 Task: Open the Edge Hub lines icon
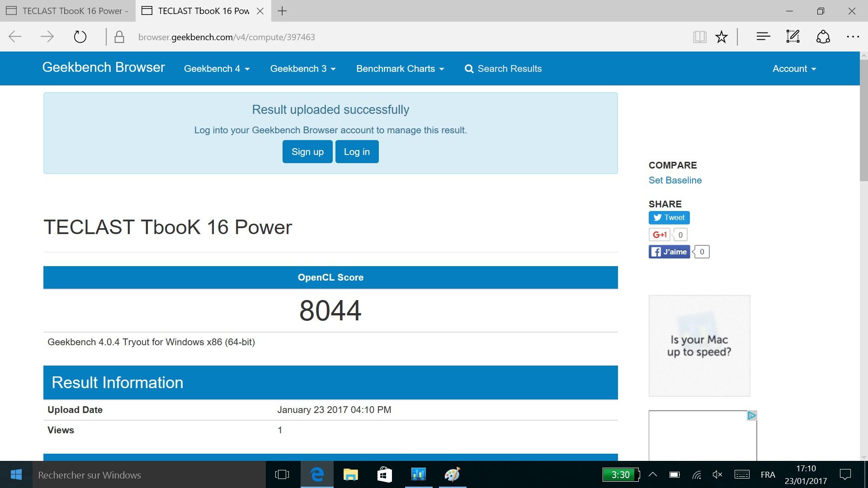[x=763, y=37]
